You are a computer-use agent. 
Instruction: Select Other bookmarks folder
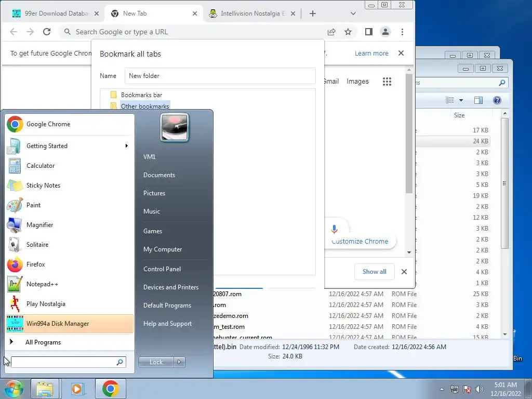point(145,106)
